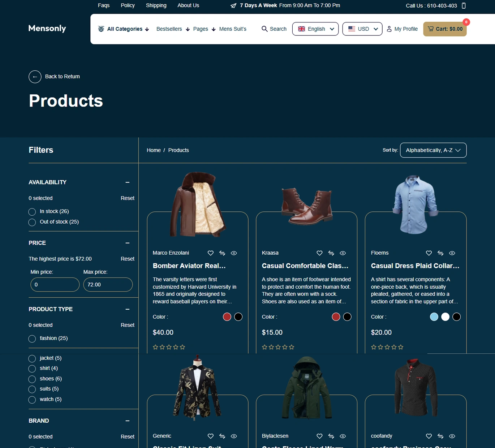Select the In stock filter
This screenshot has width=495, height=448.
pos(32,212)
